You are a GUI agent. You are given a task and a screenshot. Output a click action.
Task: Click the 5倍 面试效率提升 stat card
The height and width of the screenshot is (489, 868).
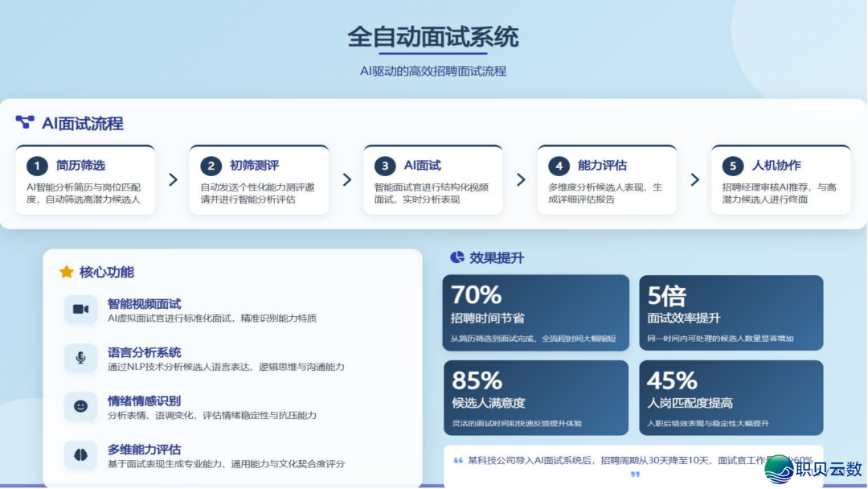[x=731, y=312]
